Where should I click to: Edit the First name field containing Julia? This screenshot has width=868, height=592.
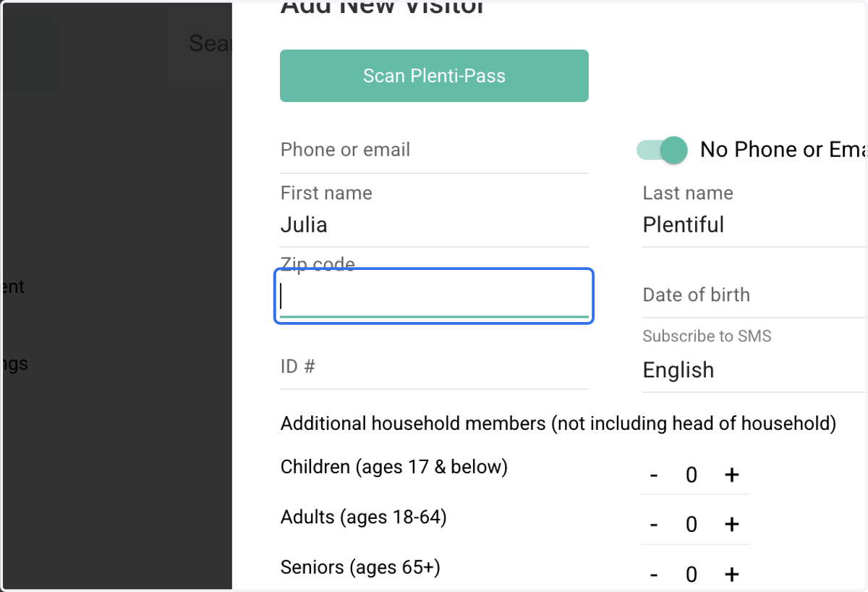click(434, 225)
